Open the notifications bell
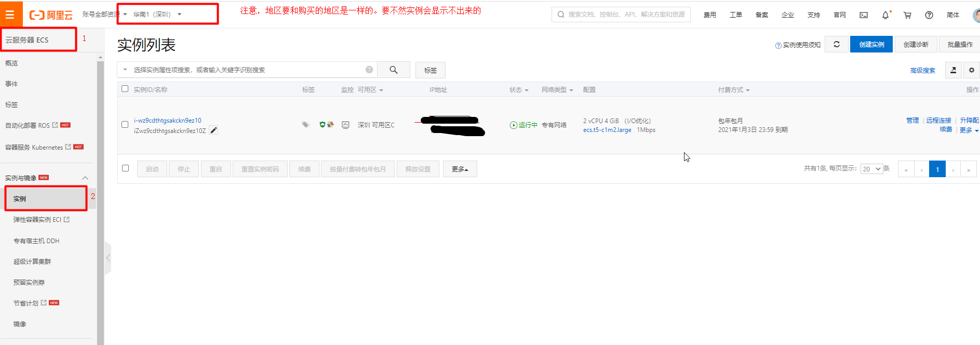 [x=885, y=15]
